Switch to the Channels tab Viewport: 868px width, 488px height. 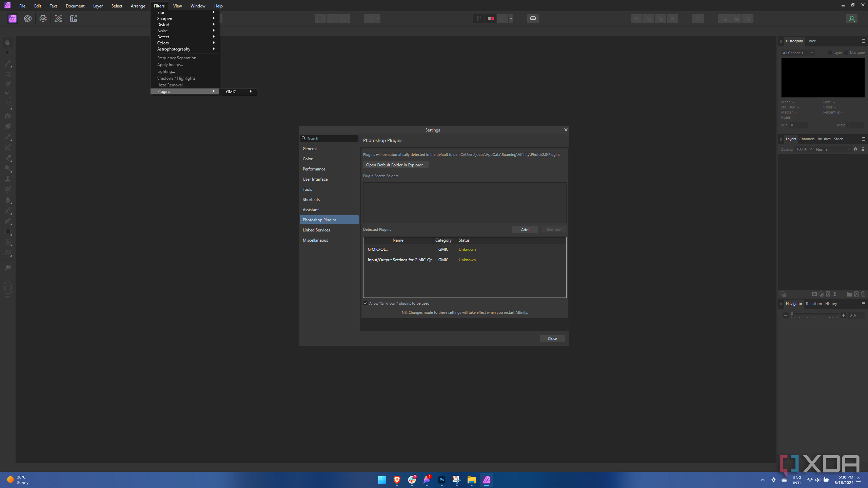click(x=807, y=139)
